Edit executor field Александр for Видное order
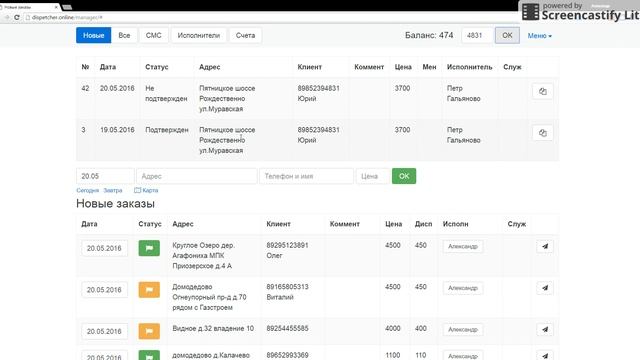Screen dimensions: 640x360 [x=463, y=329]
